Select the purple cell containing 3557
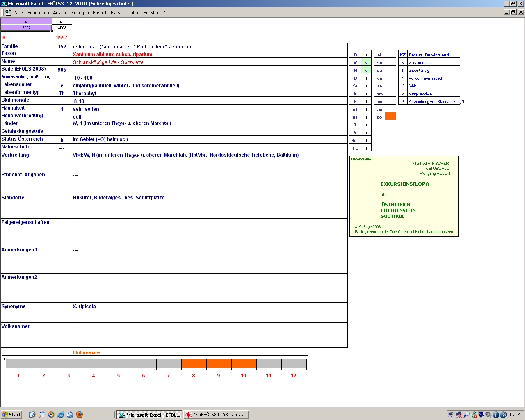The image size is (525, 420). click(x=26, y=28)
